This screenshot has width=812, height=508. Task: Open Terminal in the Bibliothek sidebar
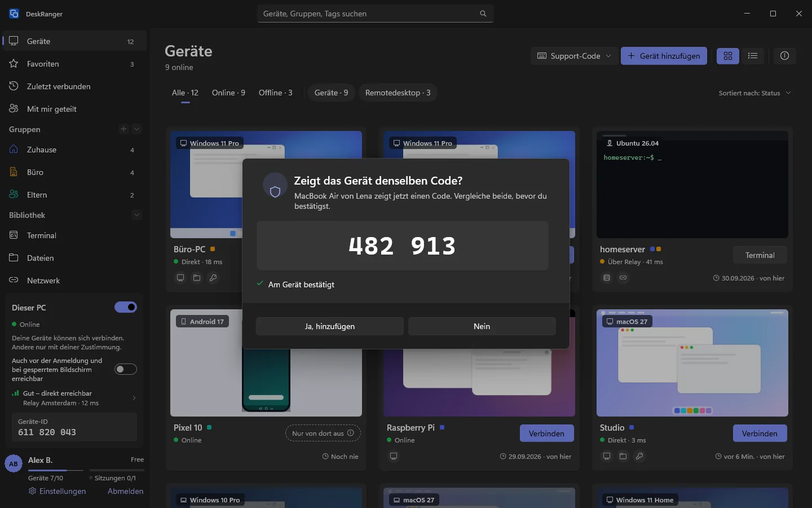tap(74, 235)
